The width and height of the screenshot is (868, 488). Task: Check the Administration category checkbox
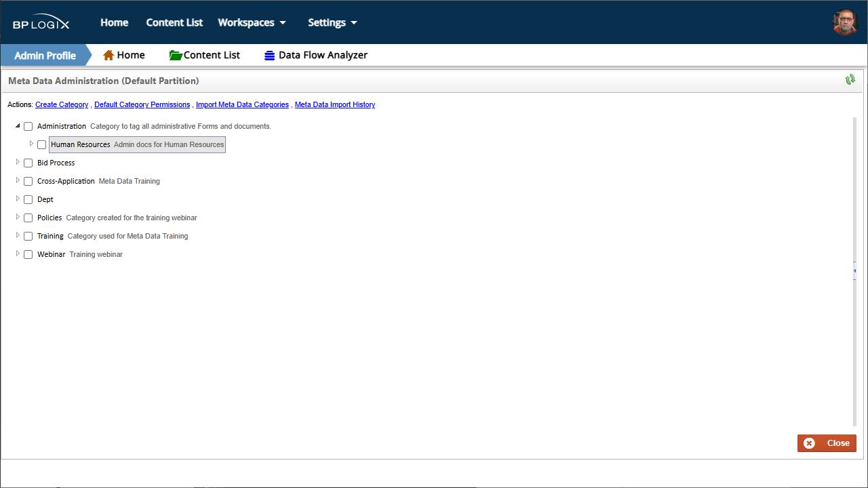coord(28,127)
